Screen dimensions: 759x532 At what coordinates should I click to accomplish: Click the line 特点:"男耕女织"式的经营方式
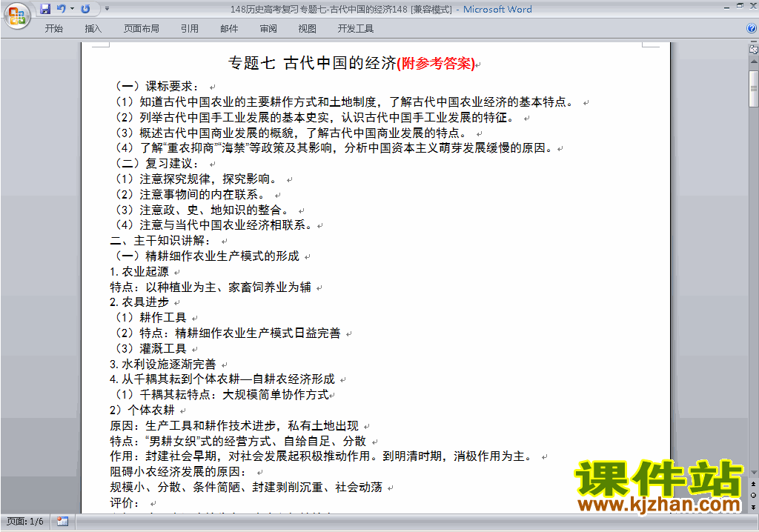click(238, 441)
